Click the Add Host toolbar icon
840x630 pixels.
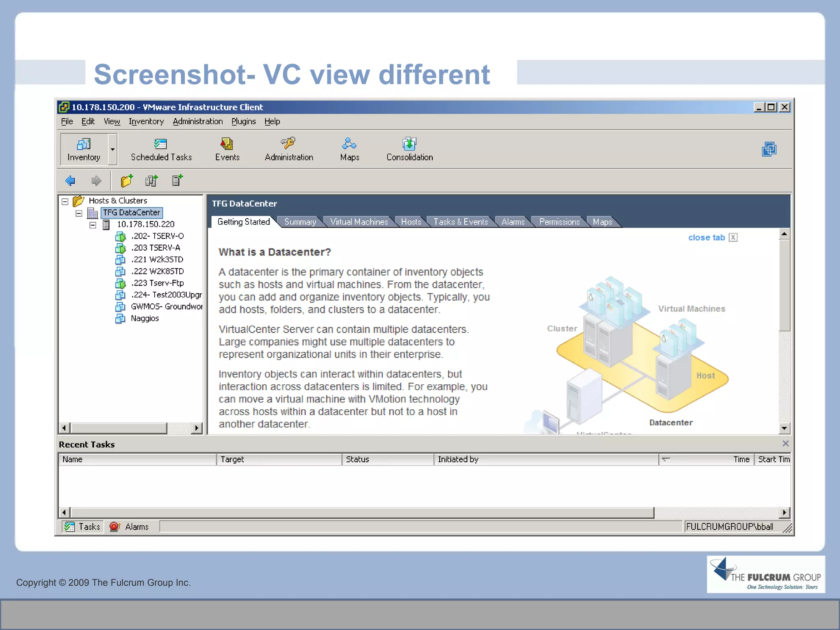tap(177, 180)
